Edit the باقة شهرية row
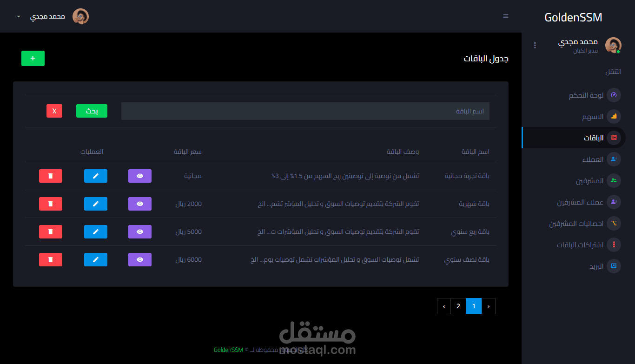635x364 pixels. click(96, 204)
